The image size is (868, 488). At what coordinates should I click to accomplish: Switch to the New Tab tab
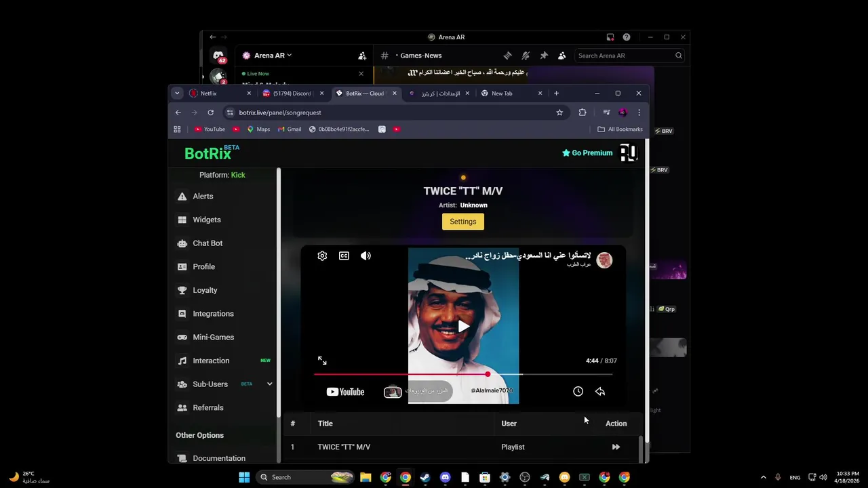click(x=511, y=94)
